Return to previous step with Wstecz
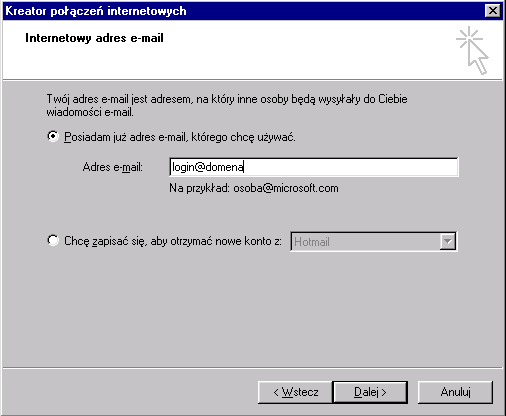 pos(295,392)
